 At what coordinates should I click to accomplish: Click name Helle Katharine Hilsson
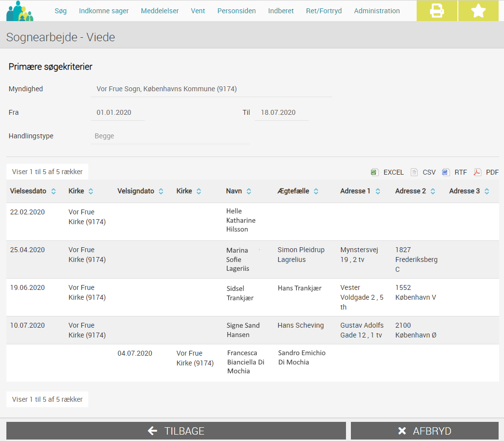coord(241,220)
